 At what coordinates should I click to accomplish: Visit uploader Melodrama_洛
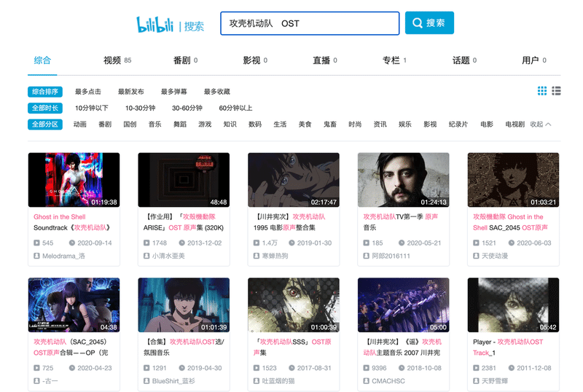[63, 256]
